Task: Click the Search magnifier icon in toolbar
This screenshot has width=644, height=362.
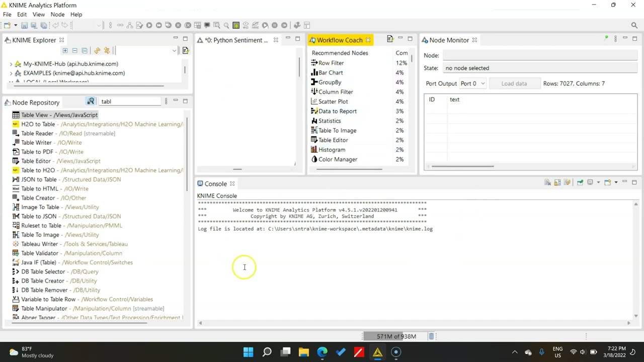Action: (x=226, y=25)
